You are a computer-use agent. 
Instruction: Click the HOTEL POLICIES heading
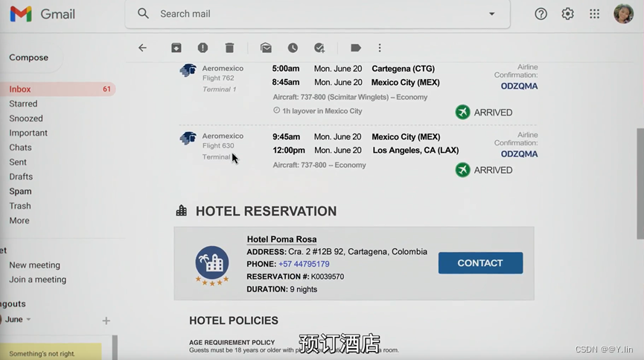[234, 320]
